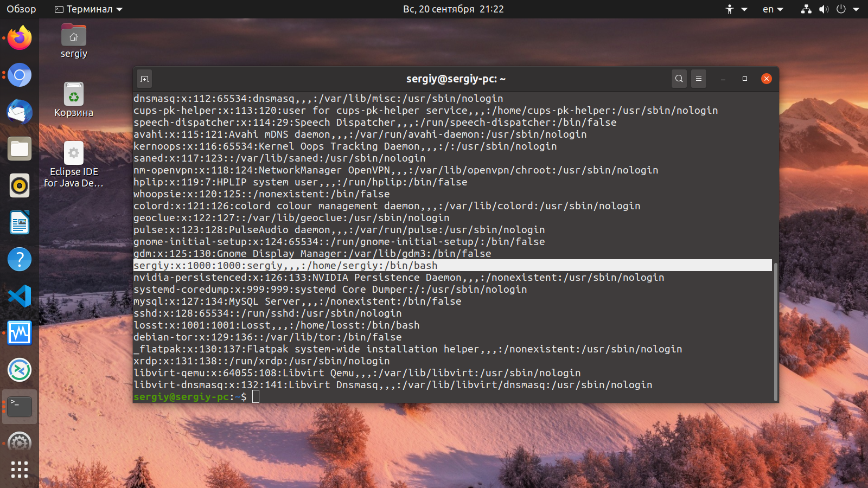Viewport: 868px width, 488px height.
Task: Open the Корзина trash icon on the desktop
Action: coord(74,100)
